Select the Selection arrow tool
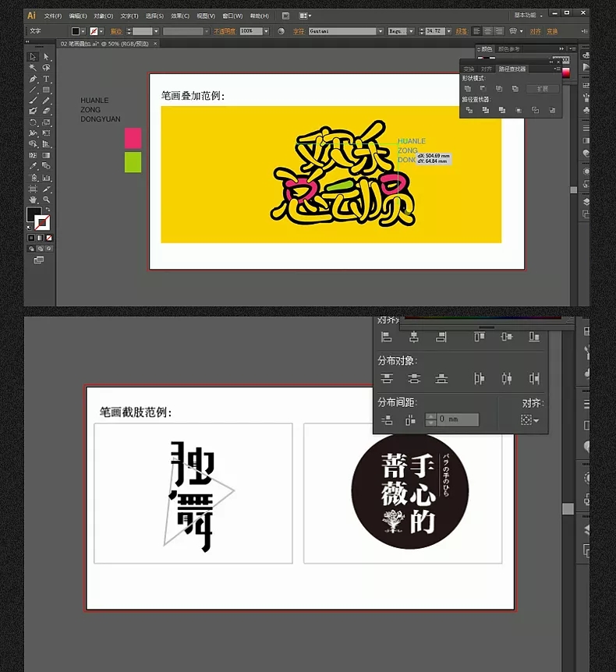The image size is (616, 672). (x=33, y=57)
